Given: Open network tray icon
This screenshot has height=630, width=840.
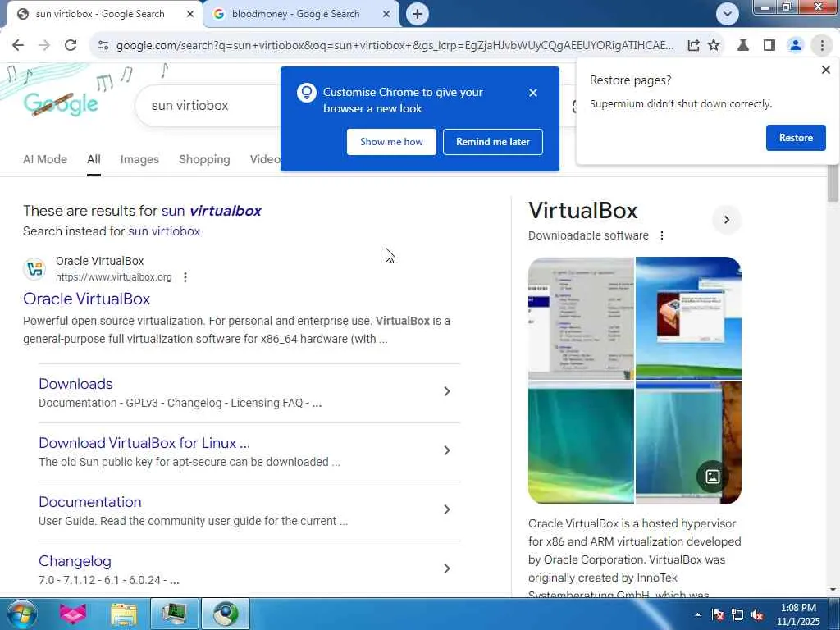Looking at the screenshot, I should click(x=737, y=615).
